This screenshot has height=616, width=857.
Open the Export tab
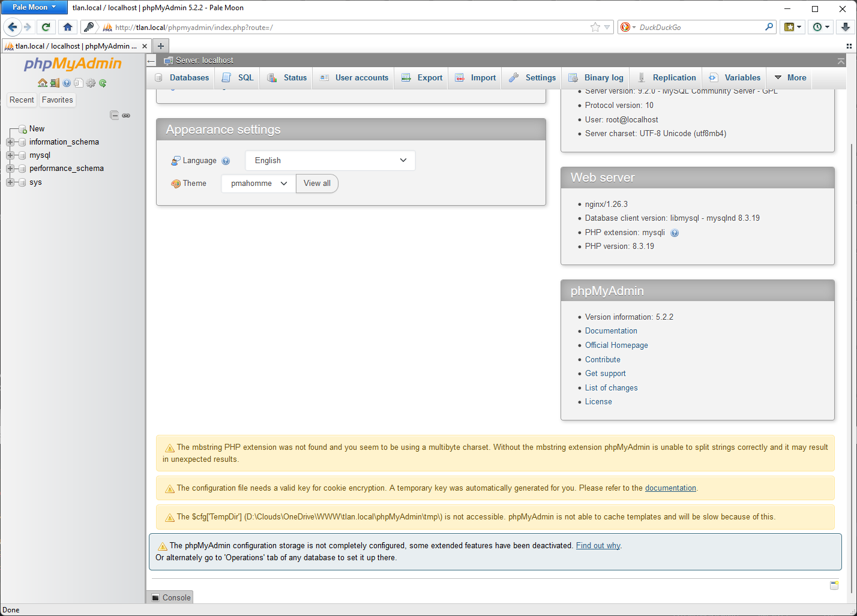point(422,77)
